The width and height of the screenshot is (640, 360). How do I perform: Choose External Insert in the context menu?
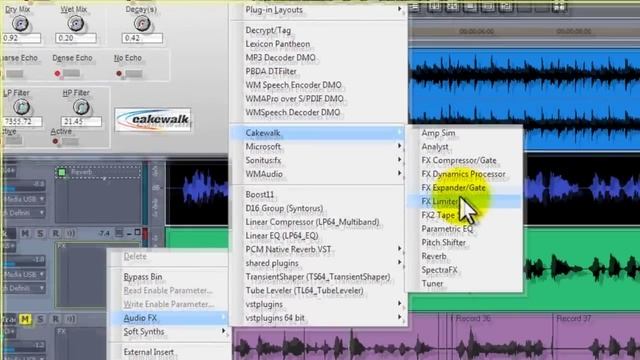tap(169, 352)
